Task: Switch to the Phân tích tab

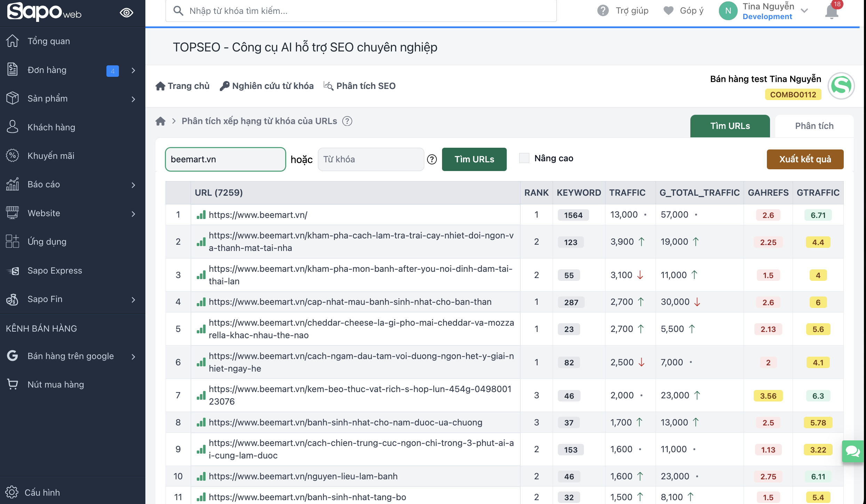Action: point(814,126)
